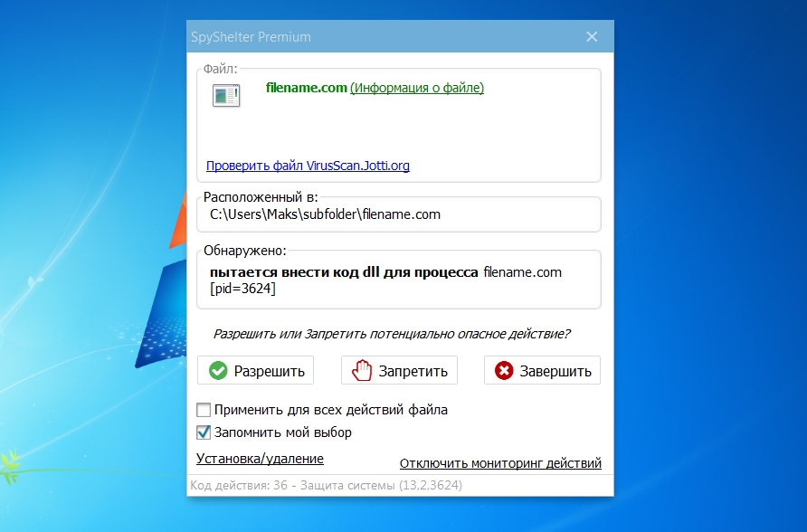Click the пытается внести код dll message
The image size is (807, 532).
click(x=344, y=272)
